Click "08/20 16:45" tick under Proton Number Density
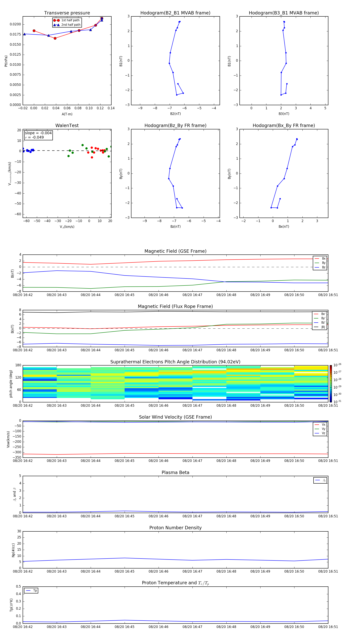351x644 pixels. coord(124,571)
